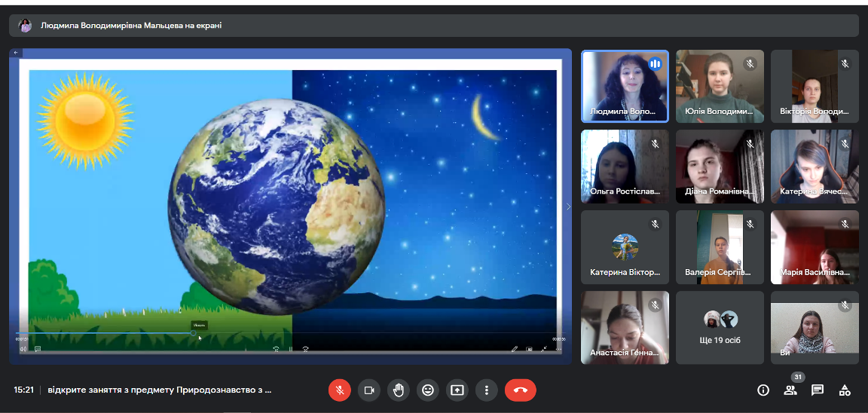This screenshot has height=413, width=868.
Task: Open more options three-dot menu in call bar
Action: pos(487,390)
